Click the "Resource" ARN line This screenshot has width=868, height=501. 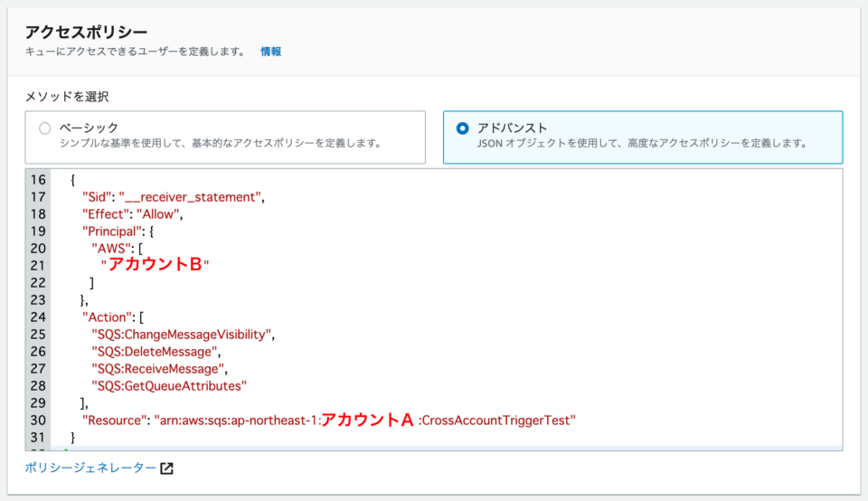(x=329, y=421)
